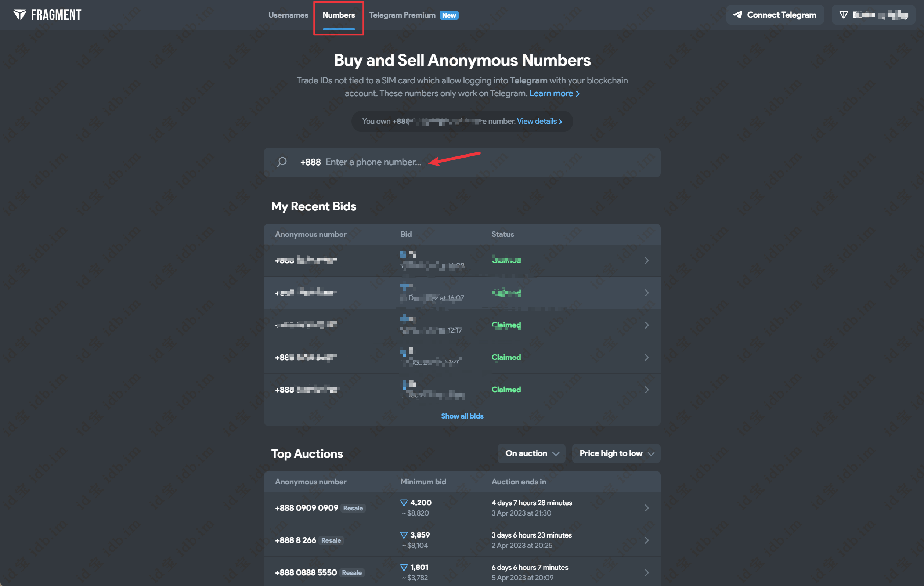Screen dimensions: 924x586
Task: Click the Resale tag on +888 0888 5550
Action: pyautogui.click(x=351, y=572)
